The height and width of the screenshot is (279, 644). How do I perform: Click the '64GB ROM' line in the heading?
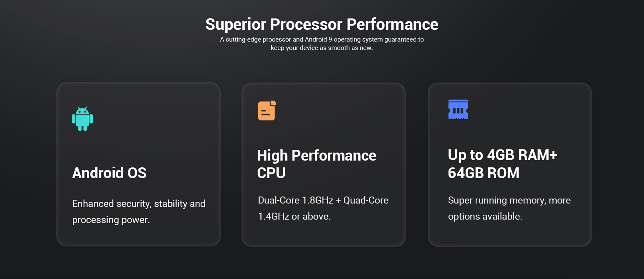click(484, 173)
